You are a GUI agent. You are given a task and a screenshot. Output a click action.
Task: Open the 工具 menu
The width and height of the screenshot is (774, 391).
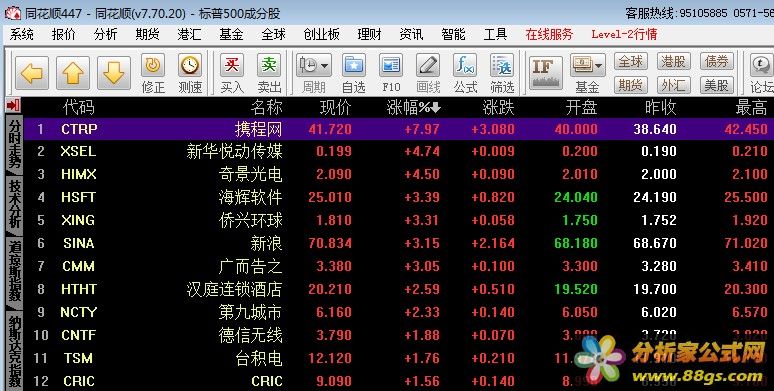(x=495, y=35)
